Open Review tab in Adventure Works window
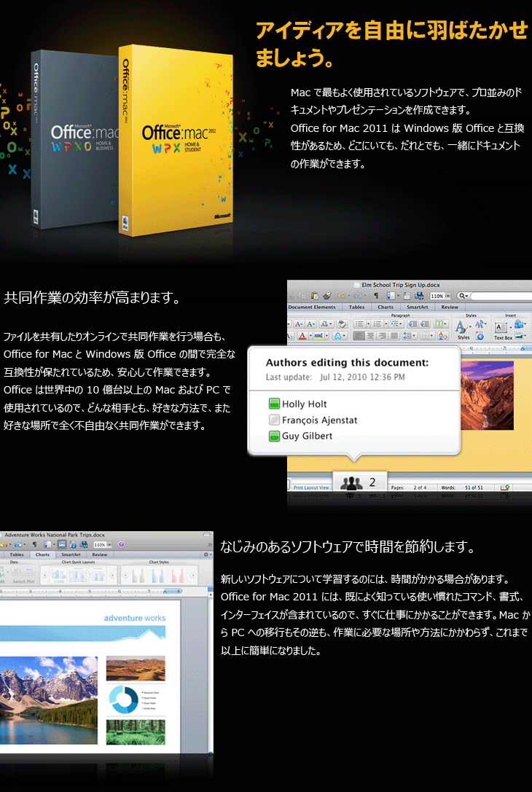 point(100,554)
